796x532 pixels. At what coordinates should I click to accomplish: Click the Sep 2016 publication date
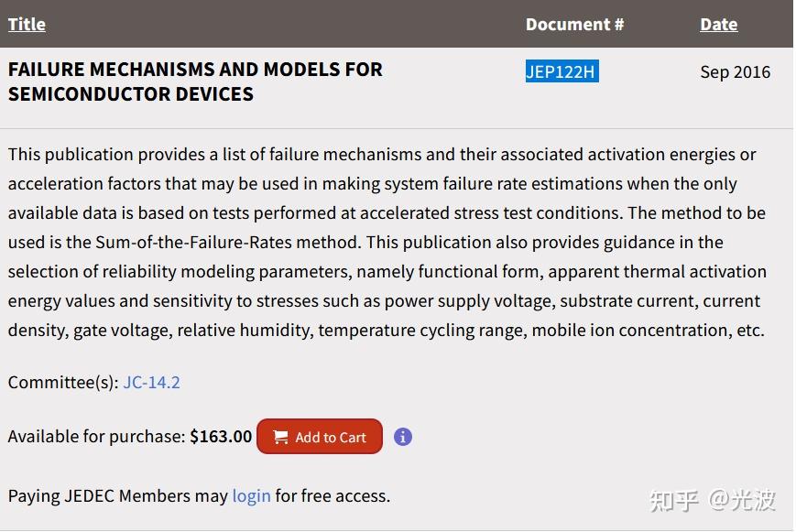point(735,71)
